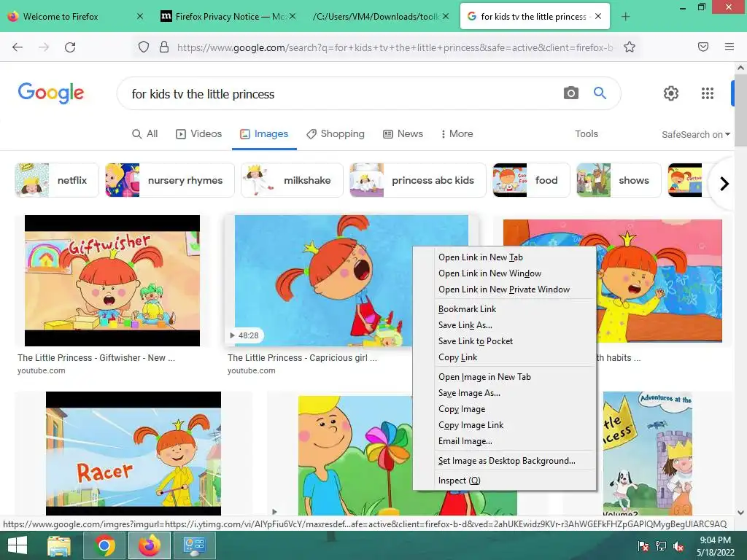Reload the current page
747x560 pixels.
click(70, 47)
